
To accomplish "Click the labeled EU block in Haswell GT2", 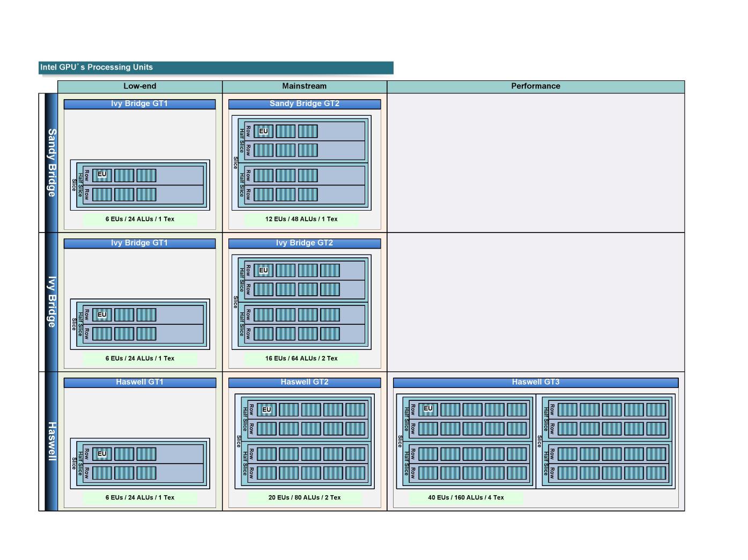I will click(266, 410).
